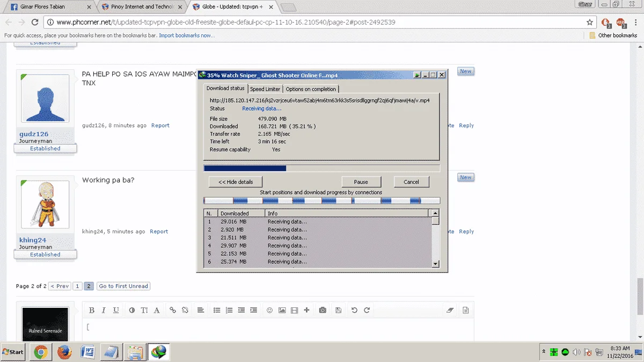
Task: Open page 1 of the thread
Action: (x=77, y=286)
